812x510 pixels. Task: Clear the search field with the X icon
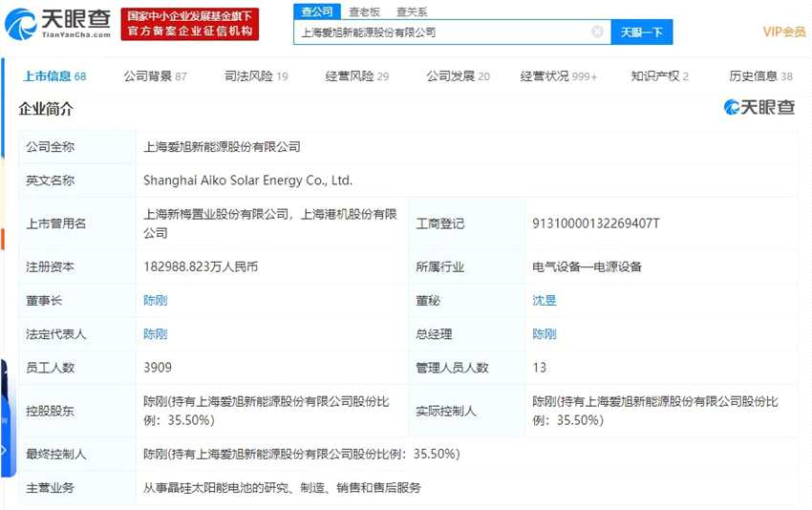[597, 32]
